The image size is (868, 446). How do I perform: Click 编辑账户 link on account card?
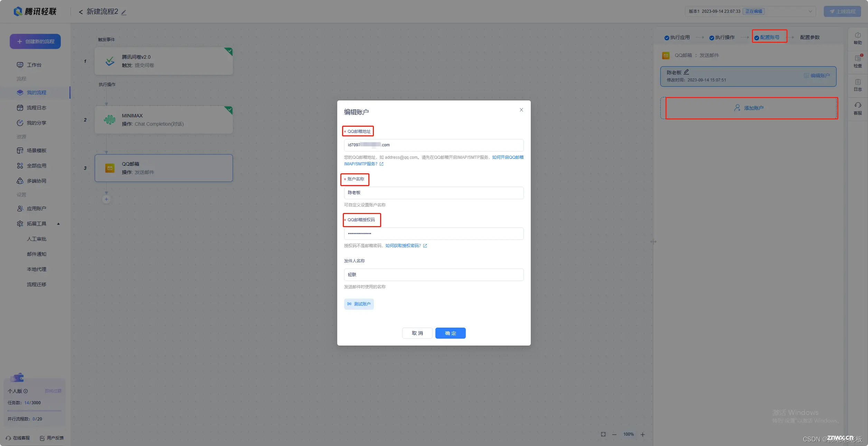click(817, 76)
